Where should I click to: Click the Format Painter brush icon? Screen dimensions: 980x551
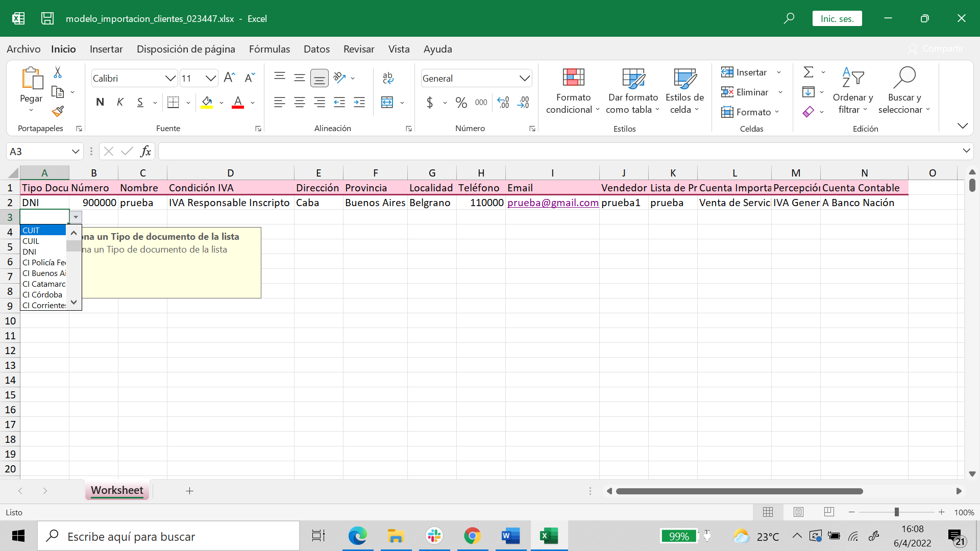click(x=58, y=111)
